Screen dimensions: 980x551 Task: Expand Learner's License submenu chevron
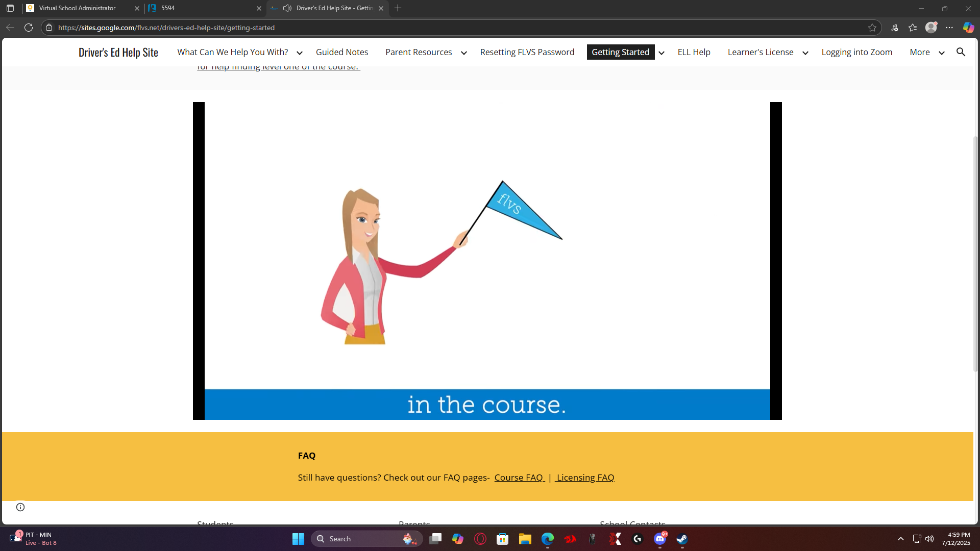pyautogui.click(x=805, y=53)
